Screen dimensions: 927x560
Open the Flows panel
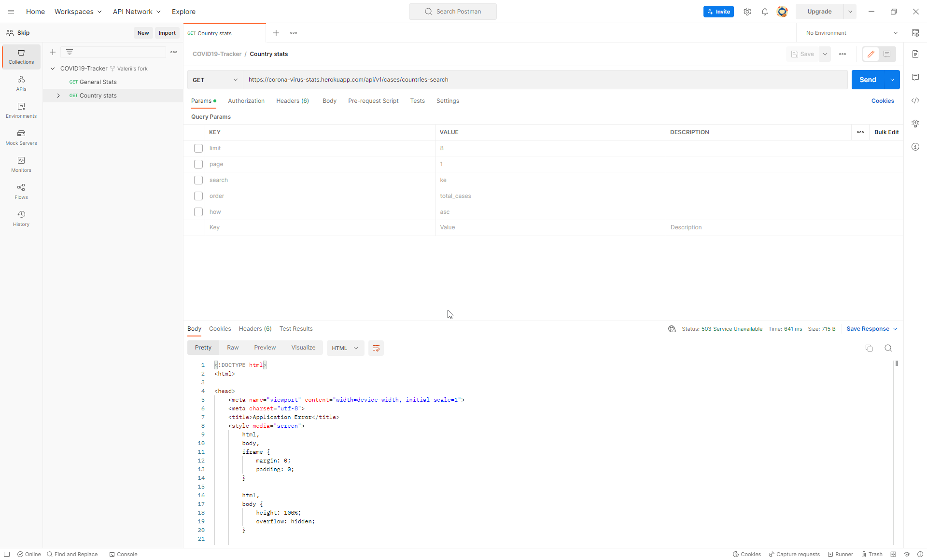[x=21, y=191]
